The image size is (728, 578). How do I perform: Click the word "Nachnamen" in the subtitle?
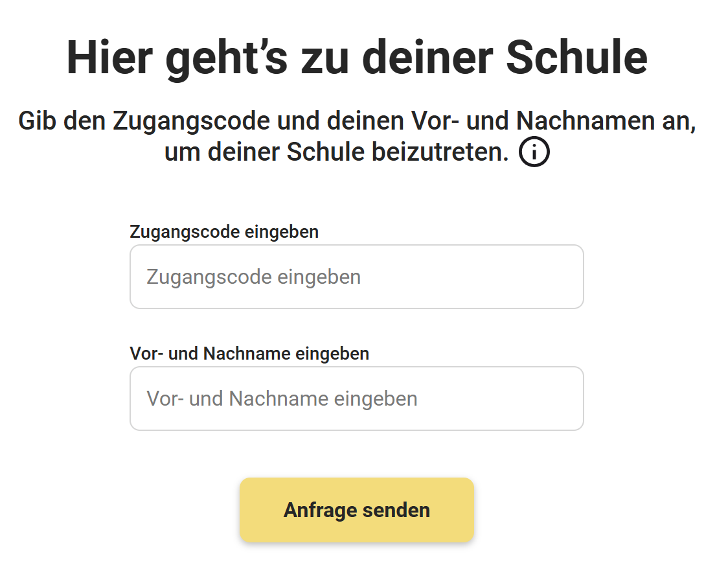tap(579, 121)
